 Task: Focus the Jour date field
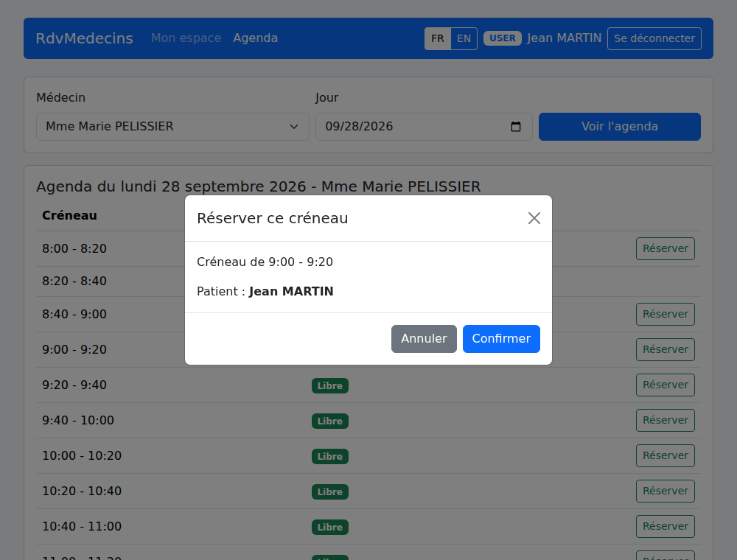pos(424,127)
